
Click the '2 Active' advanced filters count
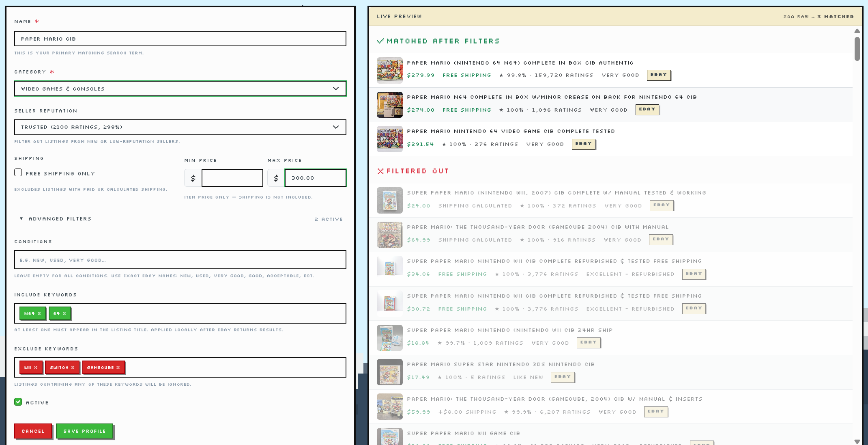coord(329,219)
